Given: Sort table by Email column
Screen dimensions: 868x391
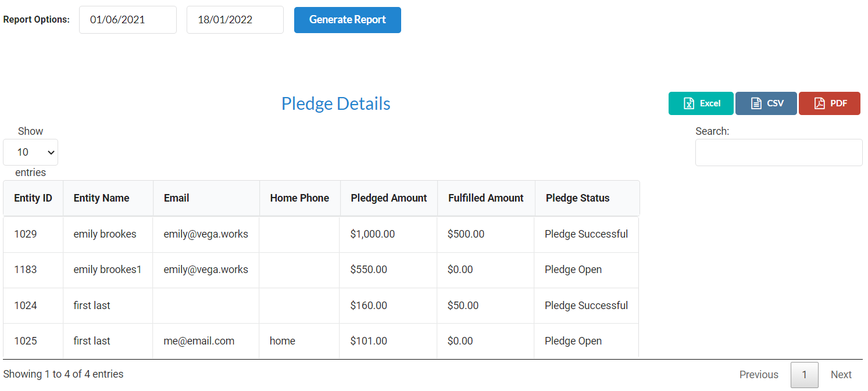Looking at the screenshot, I should point(206,198).
